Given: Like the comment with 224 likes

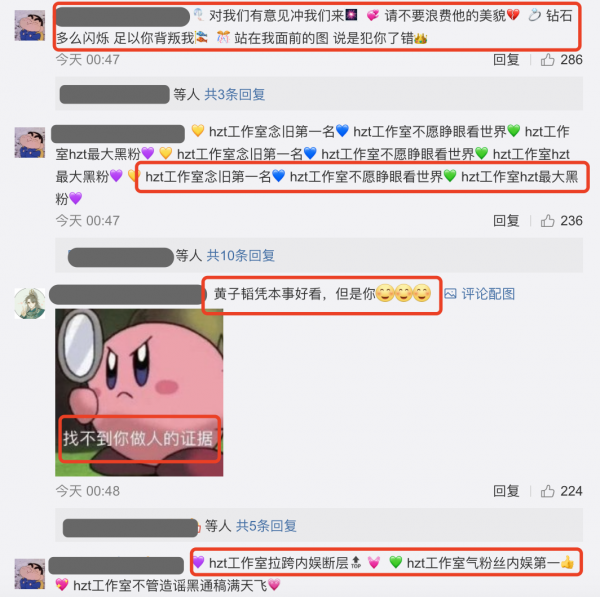Looking at the screenshot, I should coord(548,491).
